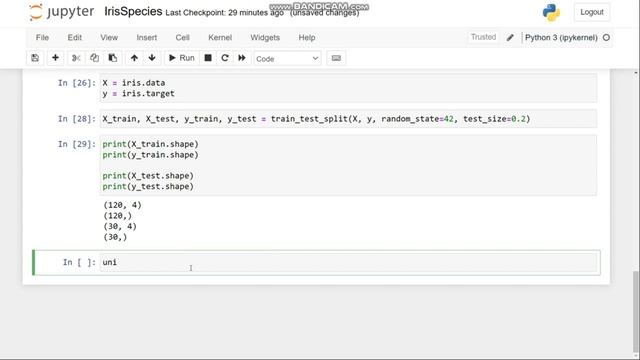Viewport: 640px width, 360px height.
Task: Click the In [29] prompt
Action: click(77, 144)
